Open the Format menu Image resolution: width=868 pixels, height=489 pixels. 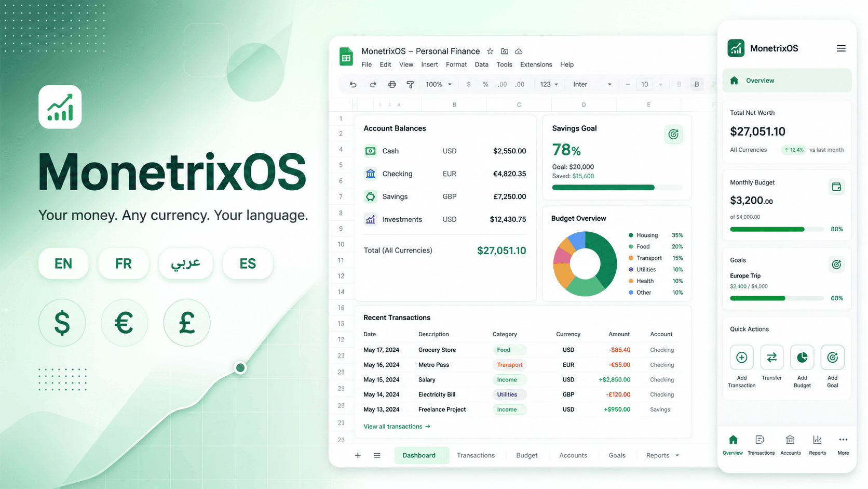456,64
